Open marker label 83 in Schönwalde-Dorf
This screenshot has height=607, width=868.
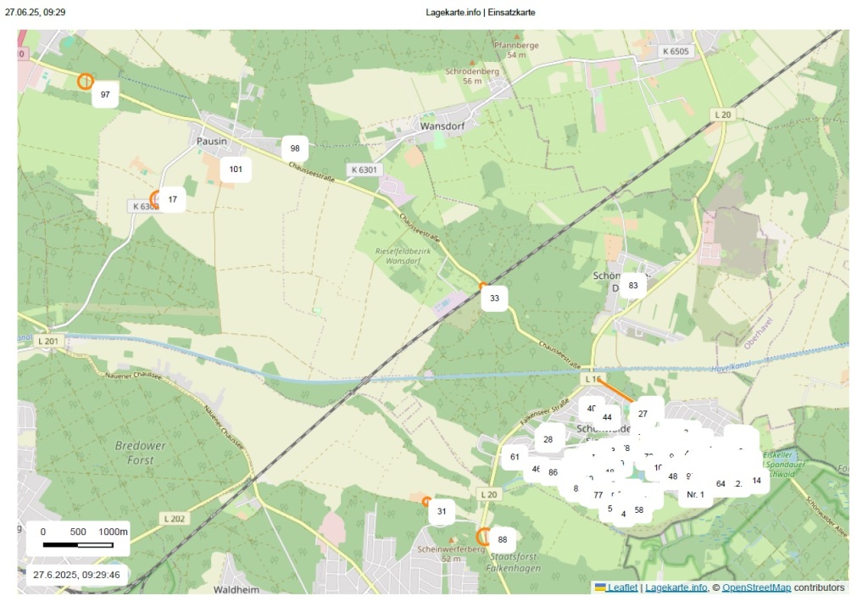tap(632, 286)
